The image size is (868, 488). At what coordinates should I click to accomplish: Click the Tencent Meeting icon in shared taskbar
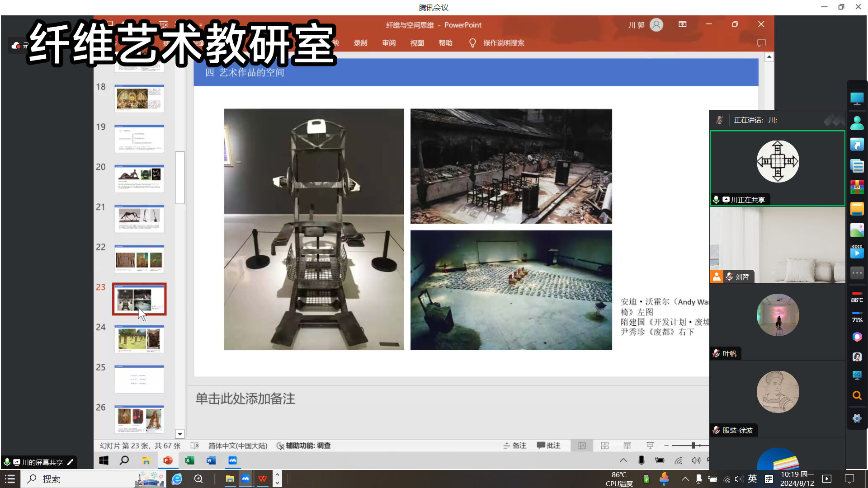(232, 460)
